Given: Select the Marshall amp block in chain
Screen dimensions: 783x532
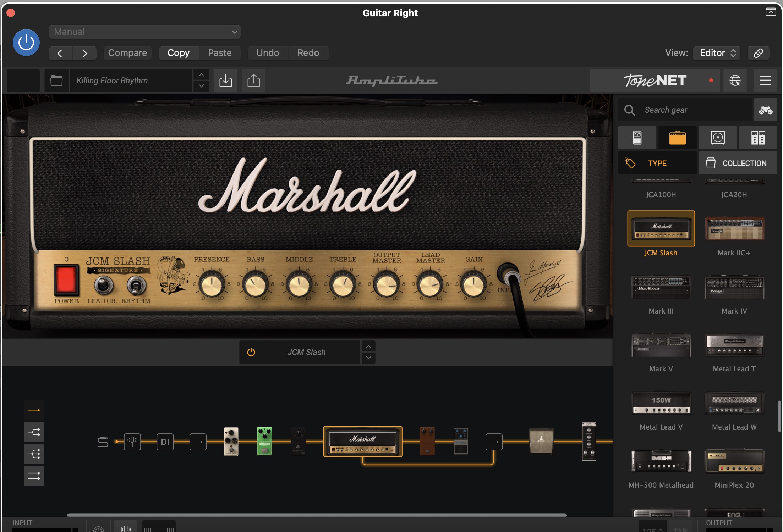Looking at the screenshot, I should (362, 442).
